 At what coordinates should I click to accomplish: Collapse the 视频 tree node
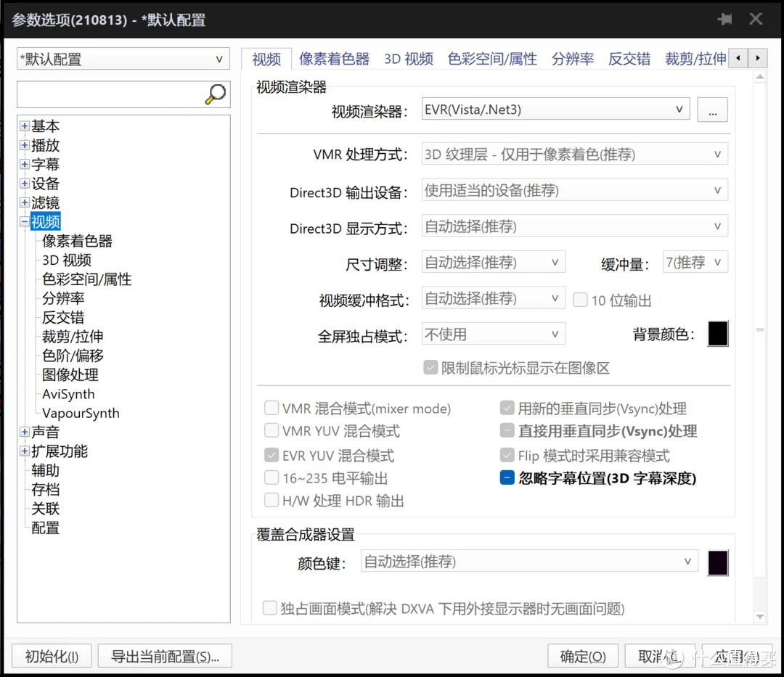(25, 221)
